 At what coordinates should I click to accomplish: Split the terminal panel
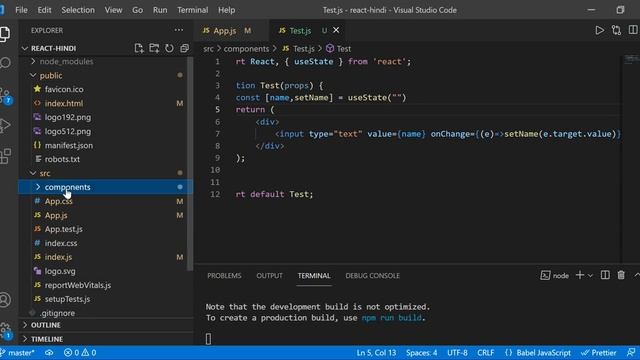click(x=605, y=276)
